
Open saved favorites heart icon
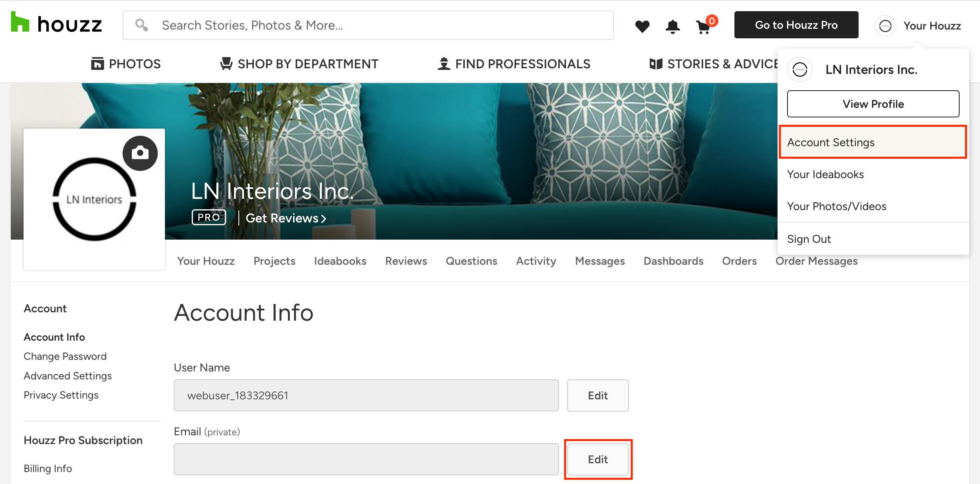[642, 26]
